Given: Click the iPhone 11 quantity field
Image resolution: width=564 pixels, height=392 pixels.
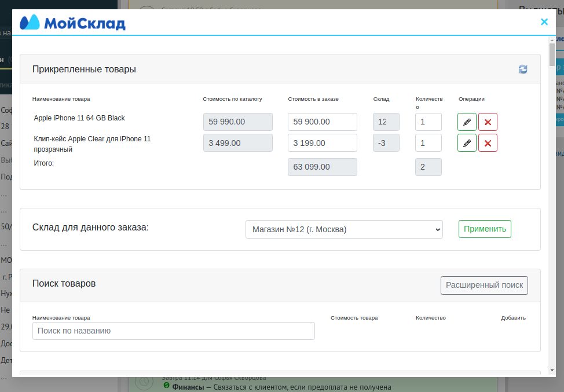Looking at the screenshot, I should [429, 122].
